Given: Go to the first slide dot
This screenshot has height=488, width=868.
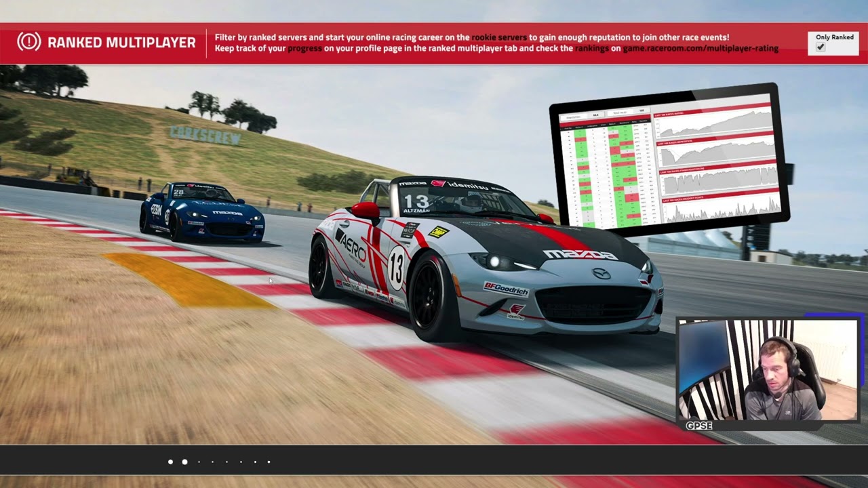Looking at the screenshot, I should [170, 462].
